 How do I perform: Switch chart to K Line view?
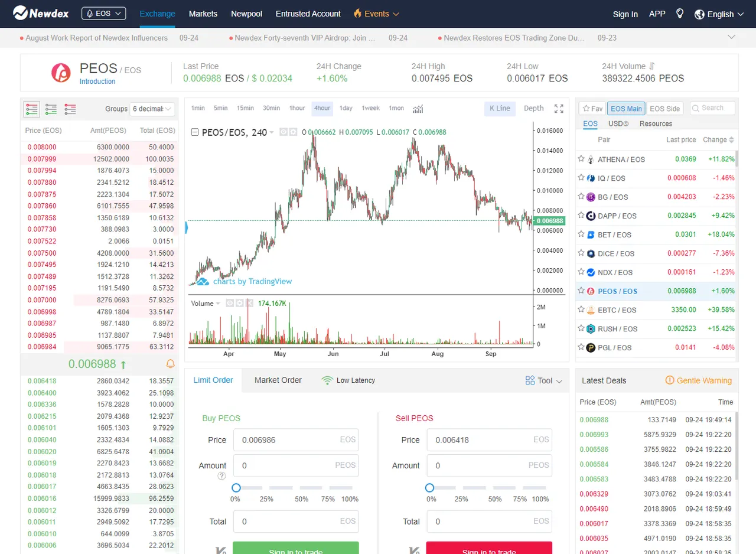[500, 108]
